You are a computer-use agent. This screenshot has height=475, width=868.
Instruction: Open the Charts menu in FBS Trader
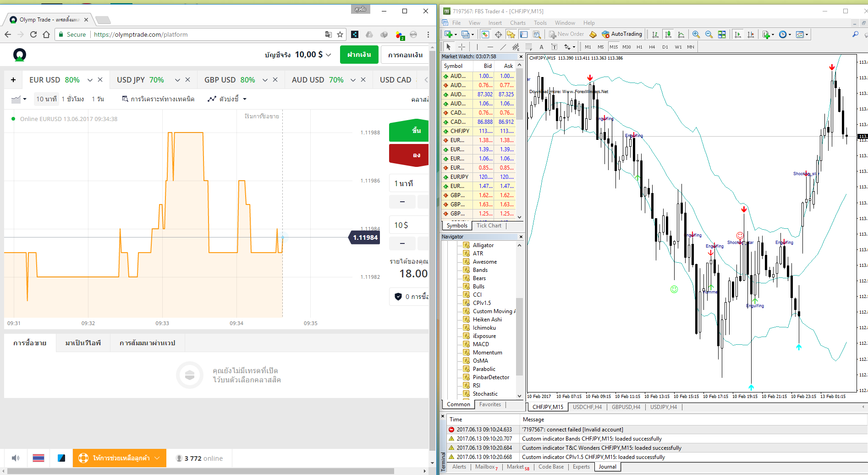coord(518,23)
